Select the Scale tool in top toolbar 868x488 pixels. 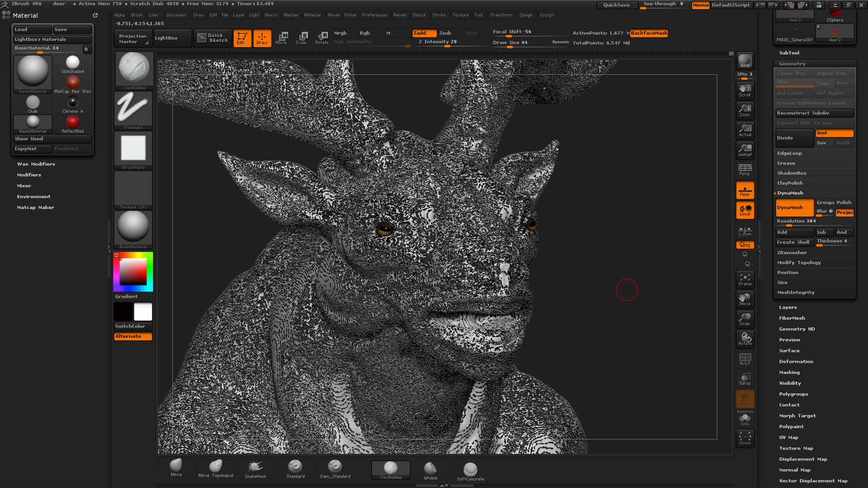point(302,37)
